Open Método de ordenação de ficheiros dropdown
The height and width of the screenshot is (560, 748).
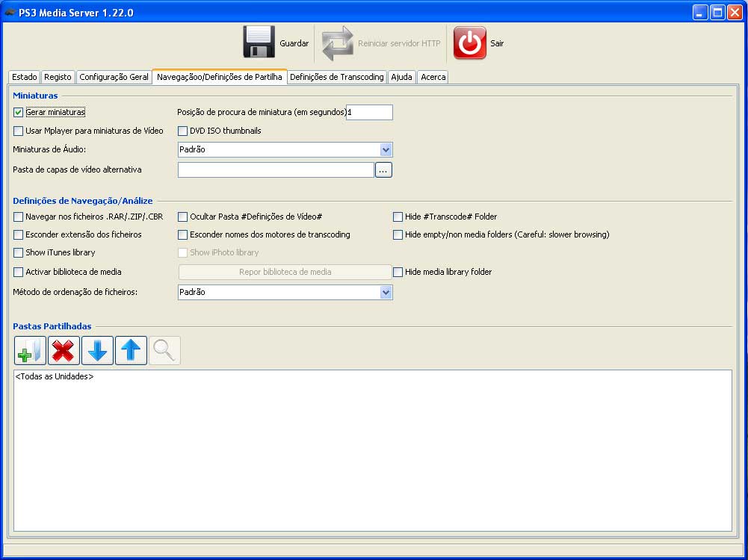tap(285, 292)
